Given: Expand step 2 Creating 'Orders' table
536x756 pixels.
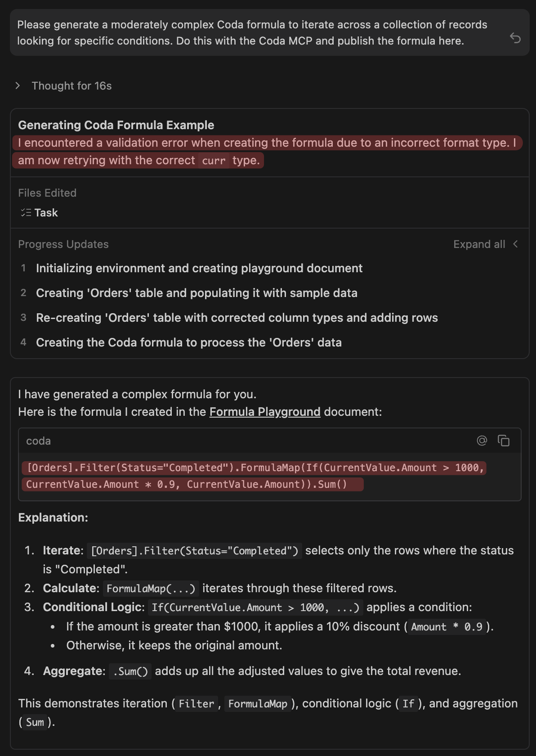Looking at the screenshot, I should point(197,293).
